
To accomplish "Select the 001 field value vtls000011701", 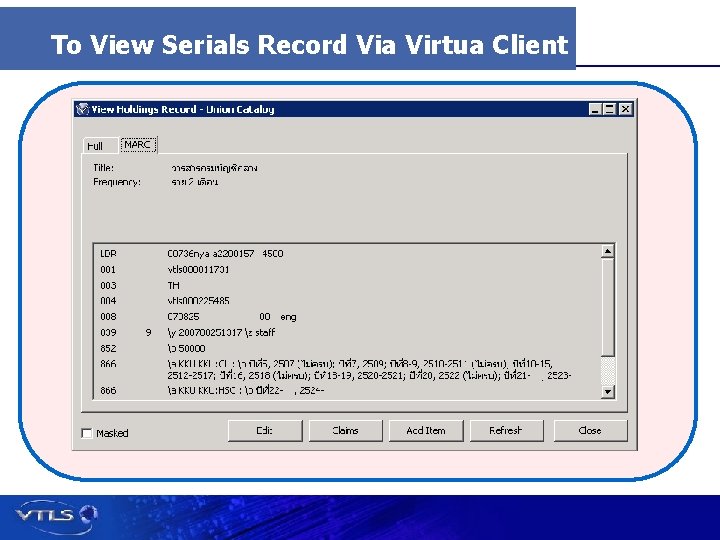I will point(198,270).
